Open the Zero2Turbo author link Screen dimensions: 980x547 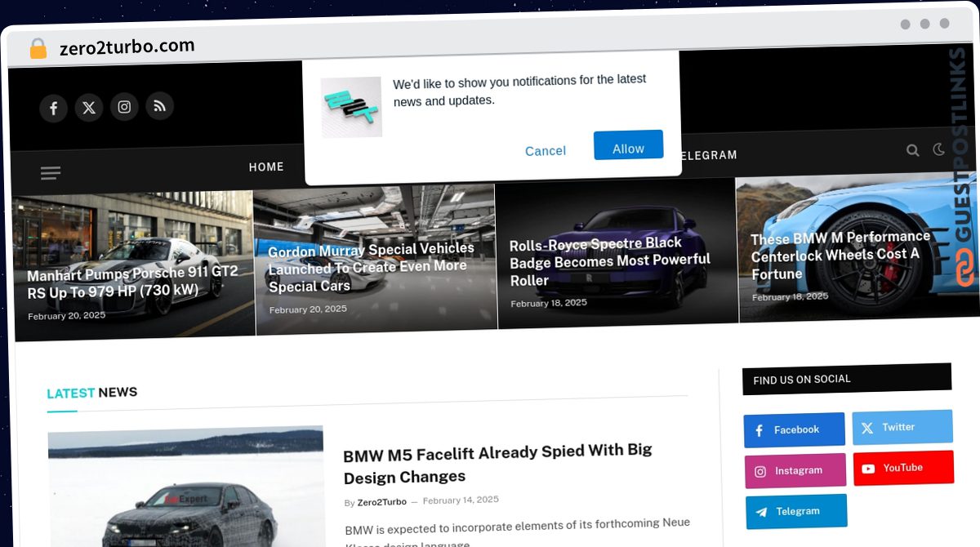381,502
